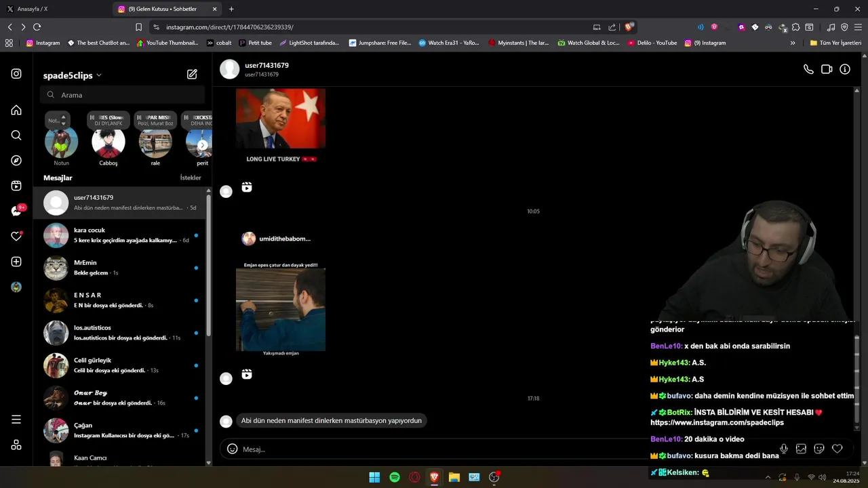Open the Tüm Yer İşaretleri folder

point(835,43)
